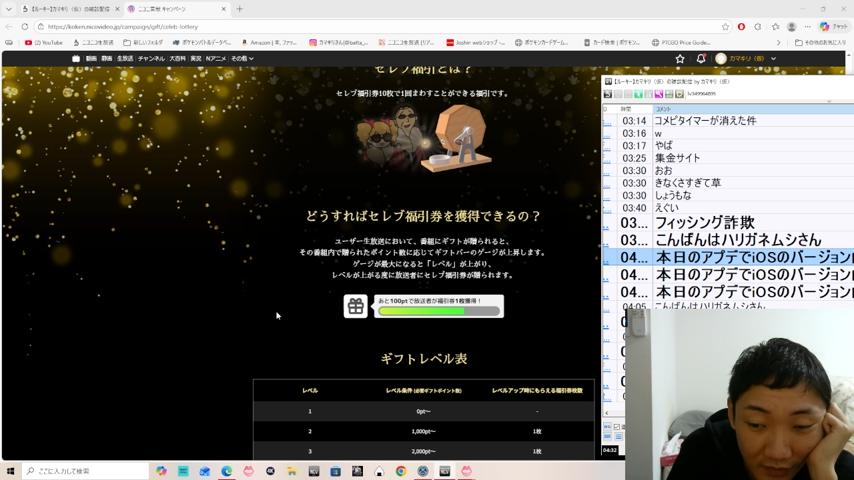This screenshot has width=854, height=480.
Task: Click the taskbar search box
Action: 85,471
